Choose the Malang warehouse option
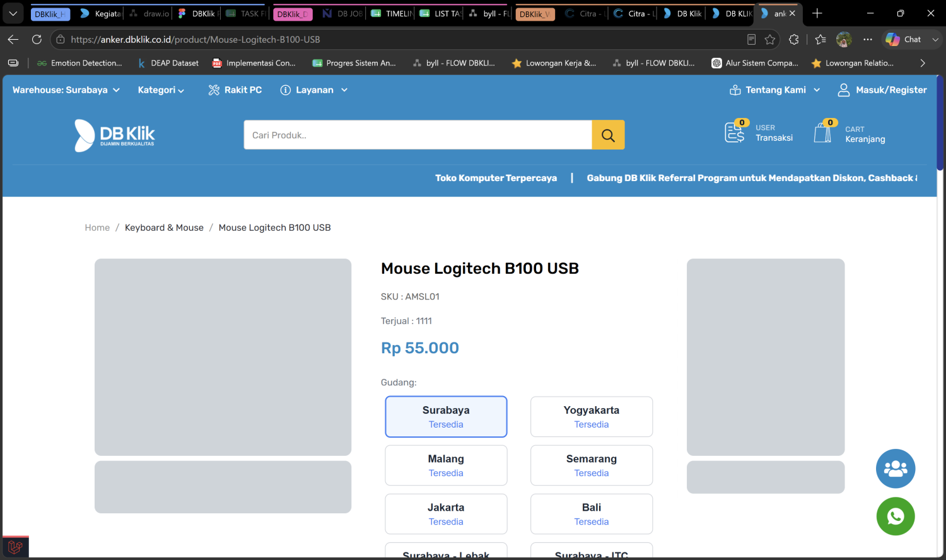Viewport: 946px width, 560px height. tap(446, 465)
